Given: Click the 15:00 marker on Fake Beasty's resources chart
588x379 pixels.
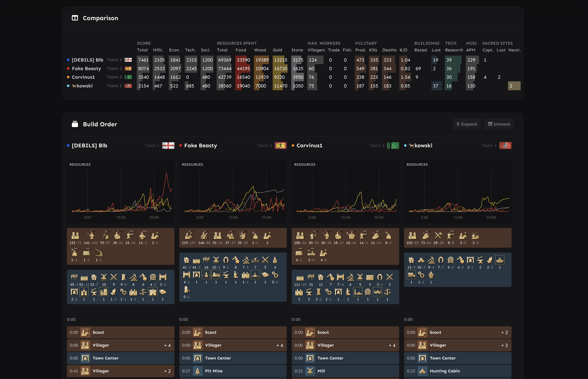Looking at the screenshot, I should coord(233,217).
